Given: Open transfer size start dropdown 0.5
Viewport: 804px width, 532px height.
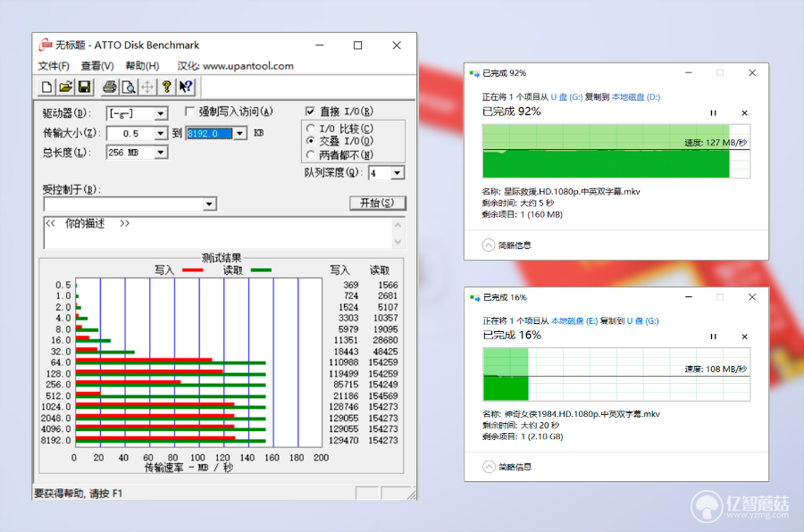Looking at the screenshot, I should click(x=161, y=133).
